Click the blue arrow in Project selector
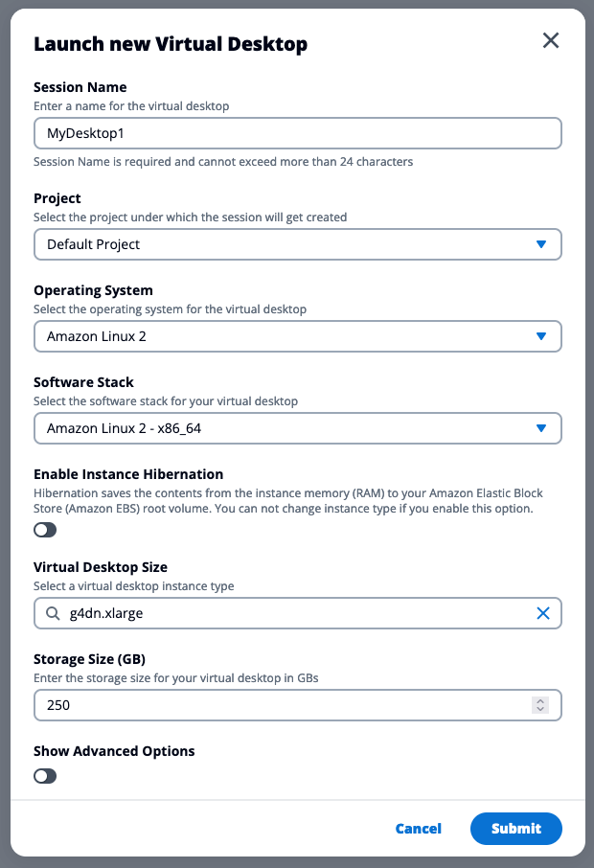This screenshot has height=868, width=594. tap(541, 244)
